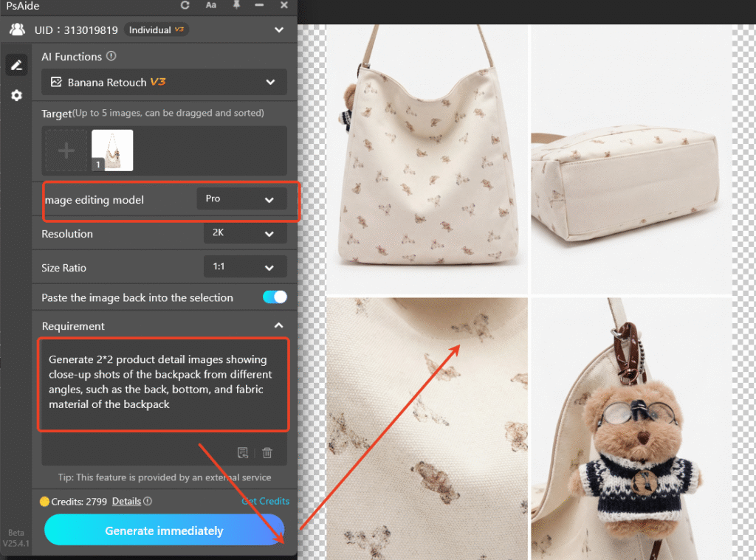Select the uploaded bag thumbnail in Target

tap(112, 150)
